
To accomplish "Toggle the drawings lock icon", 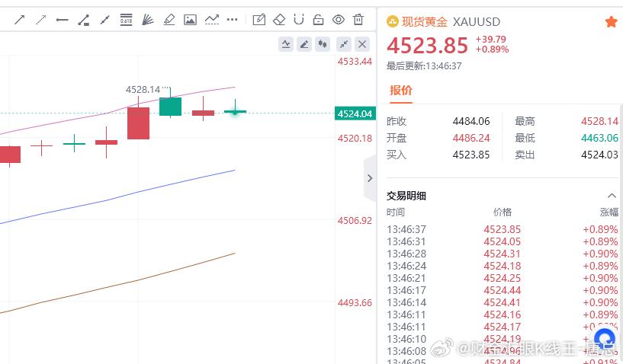I will [x=318, y=20].
